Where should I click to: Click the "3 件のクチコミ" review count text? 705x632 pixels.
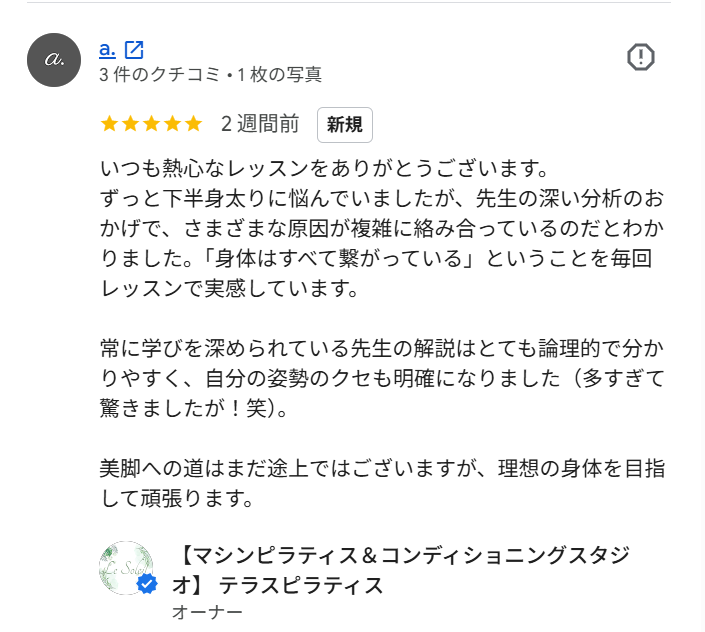[x=160, y=75]
